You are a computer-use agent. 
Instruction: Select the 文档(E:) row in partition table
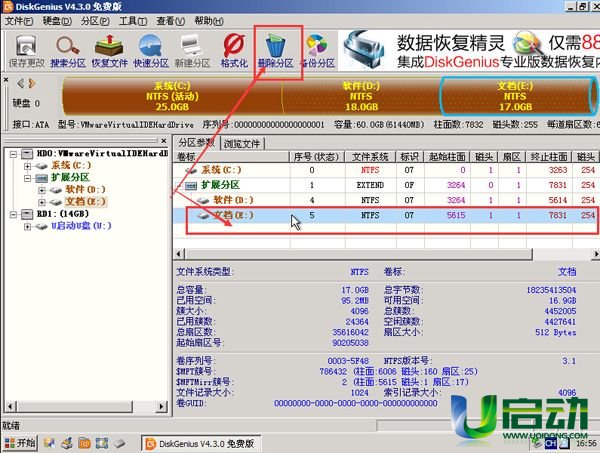pyautogui.click(x=386, y=215)
